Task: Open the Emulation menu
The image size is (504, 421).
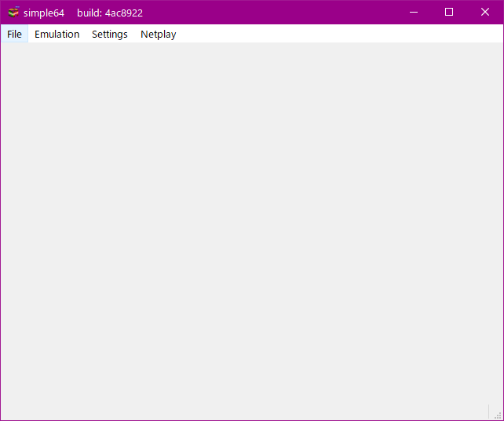Action: [57, 35]
